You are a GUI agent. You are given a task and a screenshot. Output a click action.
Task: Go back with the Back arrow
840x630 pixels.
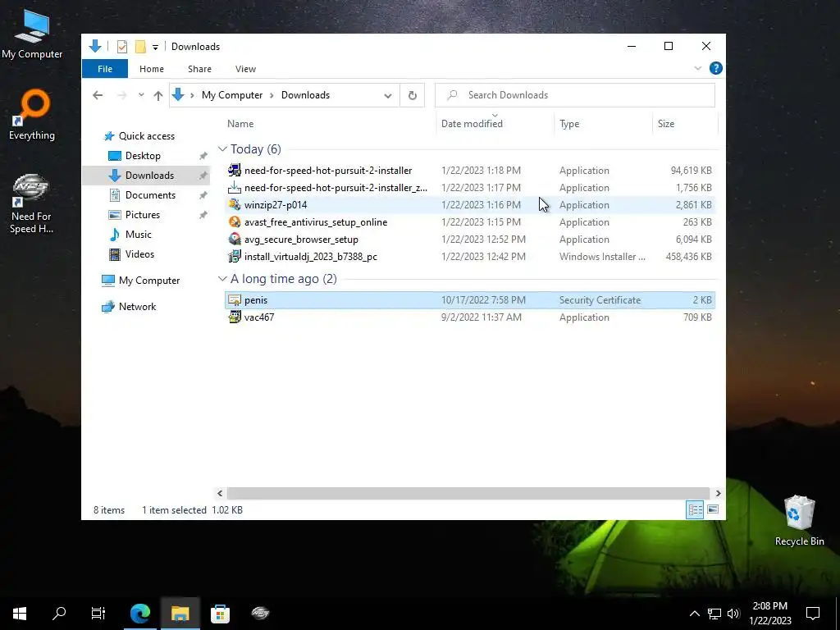(98, 95)
